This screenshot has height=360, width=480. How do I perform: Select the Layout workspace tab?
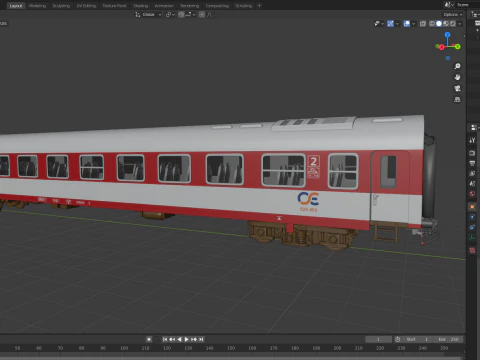pos(16,6)
